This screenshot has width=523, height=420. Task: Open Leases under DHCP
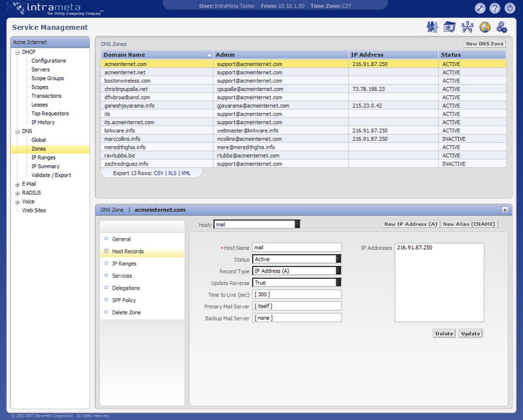[39, 104]
